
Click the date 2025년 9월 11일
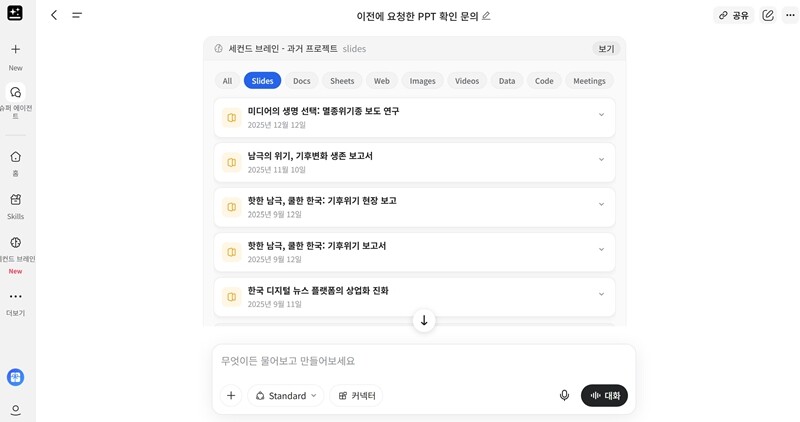(274, 304)
